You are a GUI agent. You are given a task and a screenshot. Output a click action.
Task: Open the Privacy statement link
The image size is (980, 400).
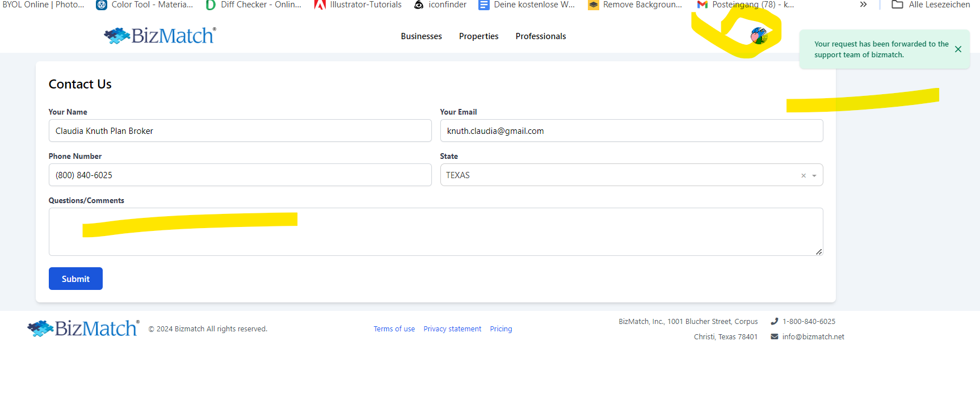click(x=452, y=329)
